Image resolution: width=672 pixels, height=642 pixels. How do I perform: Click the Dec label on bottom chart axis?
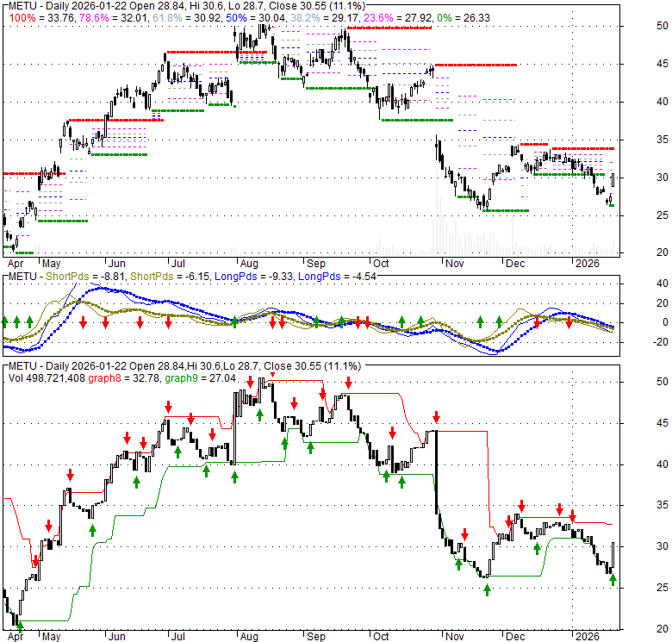[x=515, y=637]
